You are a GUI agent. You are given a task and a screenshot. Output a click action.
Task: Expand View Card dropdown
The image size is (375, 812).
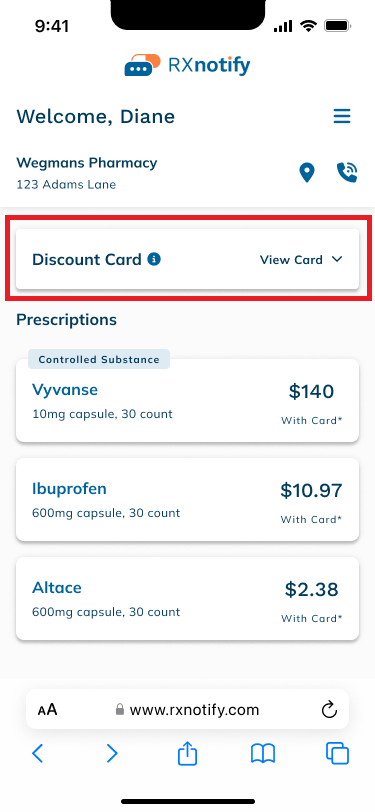(301, 259)
